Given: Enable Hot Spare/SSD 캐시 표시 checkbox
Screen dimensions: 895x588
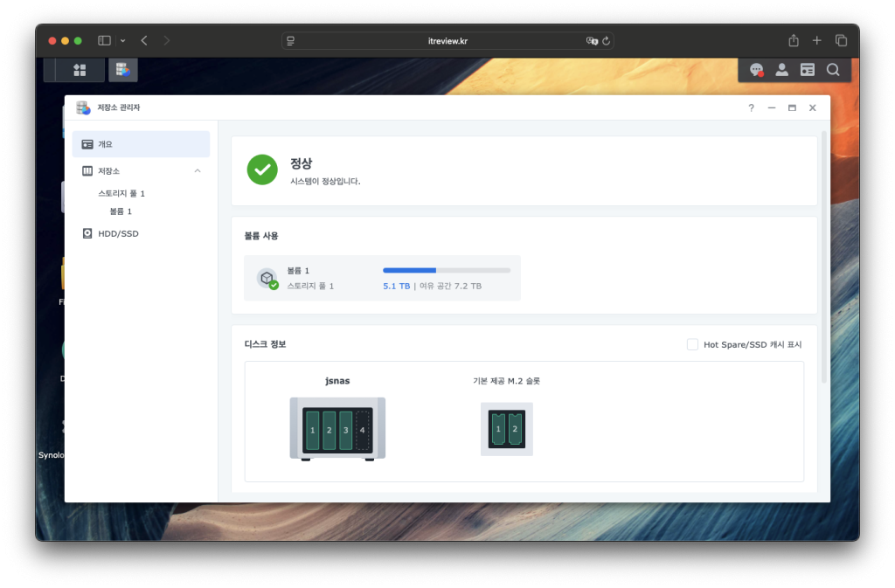Looking at the screenshot, I should pos(692,344).
